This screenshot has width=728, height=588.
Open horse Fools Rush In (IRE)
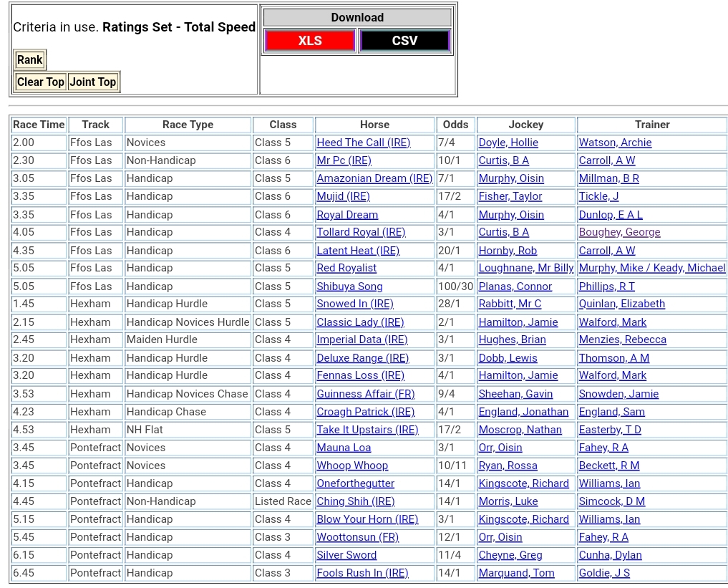click(x=362, y=573)
